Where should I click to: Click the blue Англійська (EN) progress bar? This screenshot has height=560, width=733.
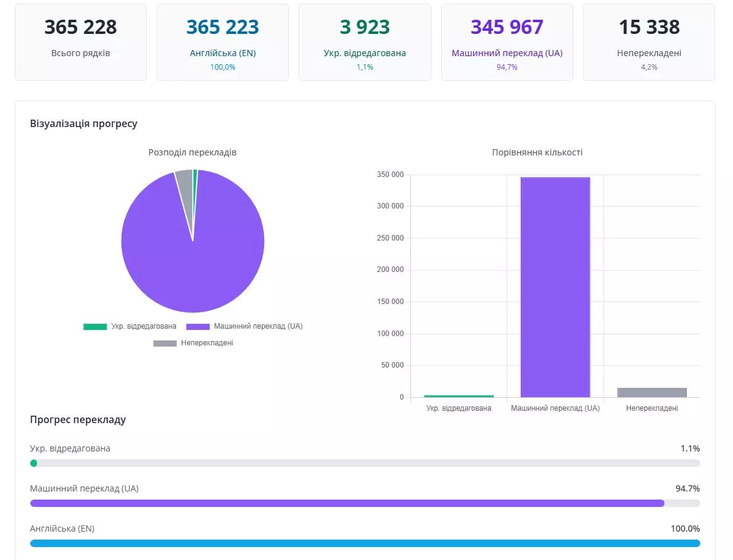point(365,543)
